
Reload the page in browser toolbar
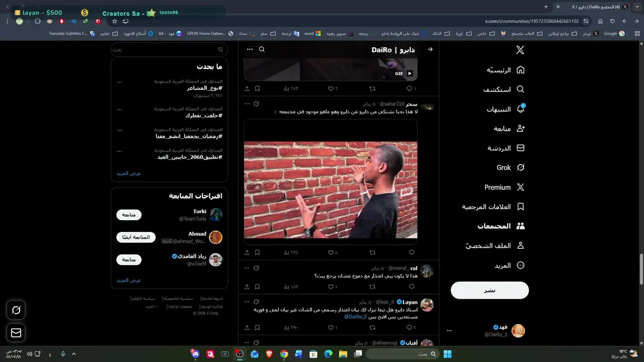612,21
